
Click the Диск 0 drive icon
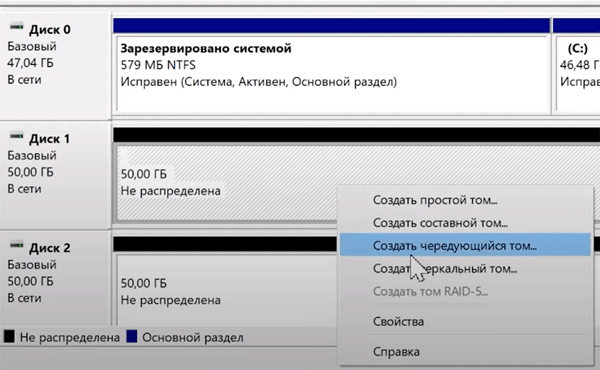click(16, 26)
